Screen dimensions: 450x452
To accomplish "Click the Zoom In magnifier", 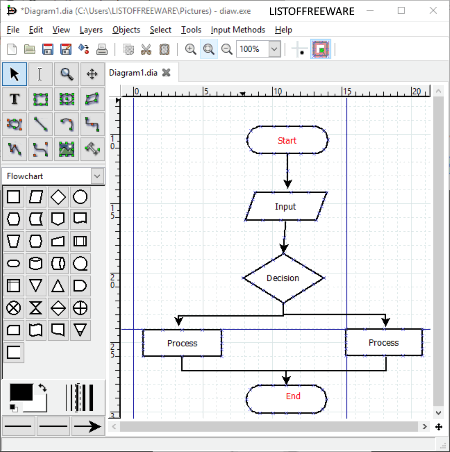I will (x=191, y=49).
